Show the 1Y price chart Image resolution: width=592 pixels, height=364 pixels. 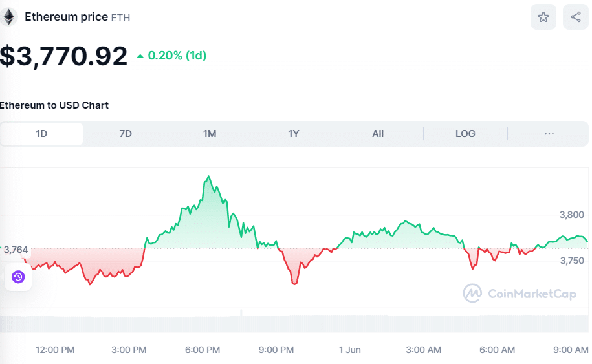294,134
